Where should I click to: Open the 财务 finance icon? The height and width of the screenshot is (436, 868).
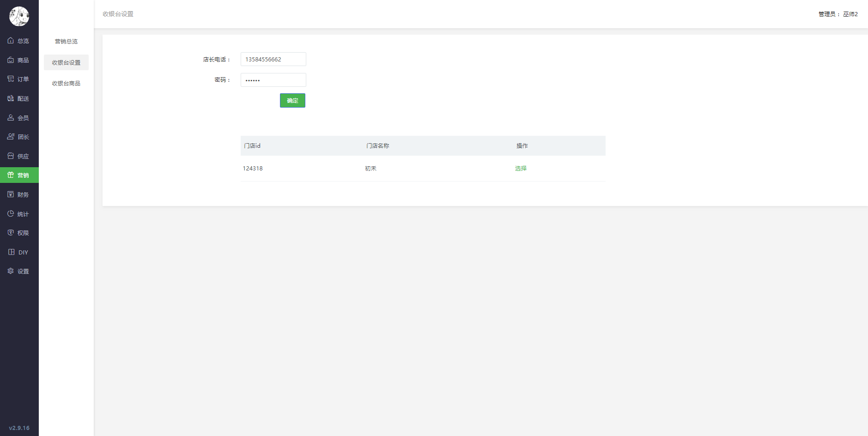(11, 194)
